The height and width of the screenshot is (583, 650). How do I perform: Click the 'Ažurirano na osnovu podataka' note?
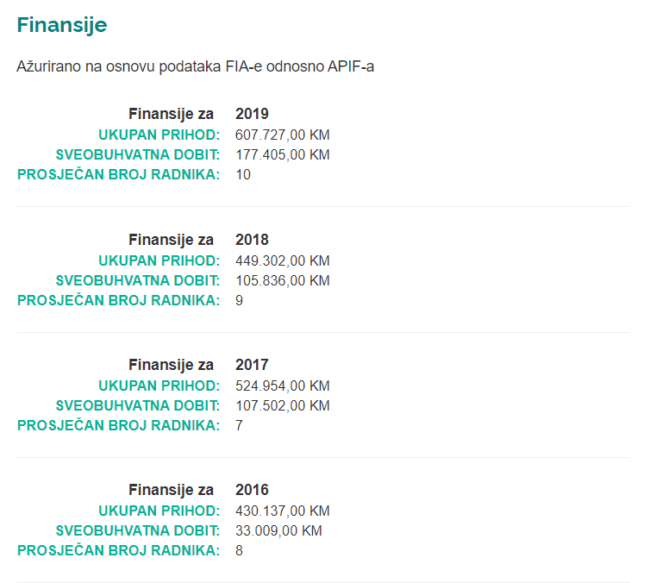pyautogui.click(x=195, y=67)
